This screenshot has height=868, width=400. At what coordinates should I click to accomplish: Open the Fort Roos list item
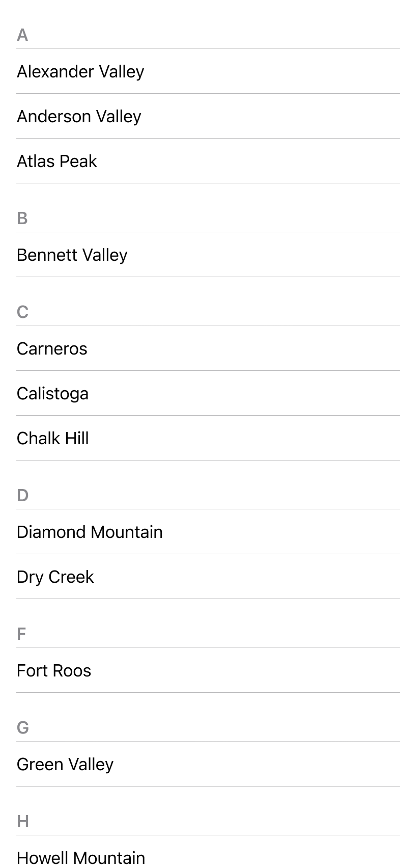54,671
